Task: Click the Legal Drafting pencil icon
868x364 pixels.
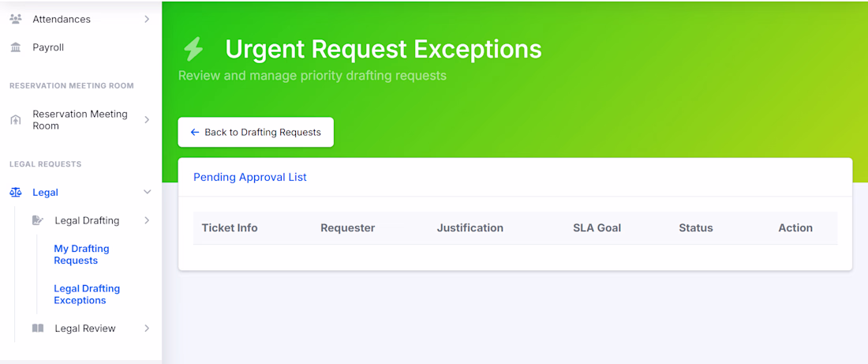Action: pos(38,220)
